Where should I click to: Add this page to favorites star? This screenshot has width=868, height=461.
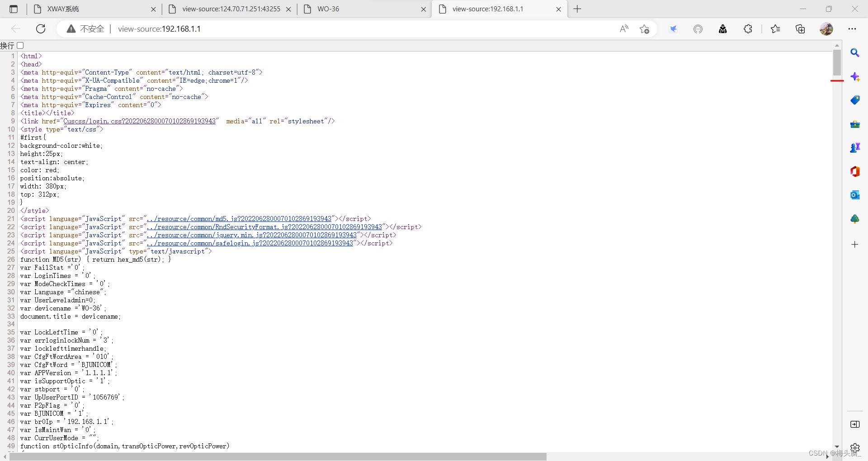[644, 29]
